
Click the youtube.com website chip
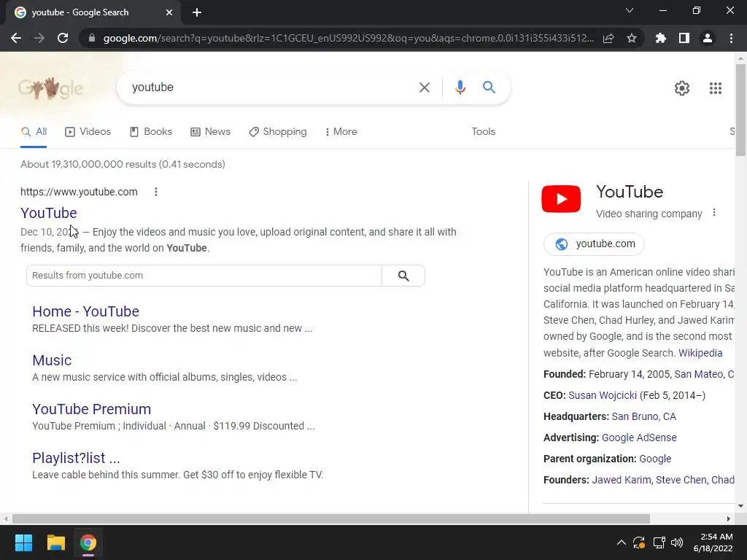594,244
